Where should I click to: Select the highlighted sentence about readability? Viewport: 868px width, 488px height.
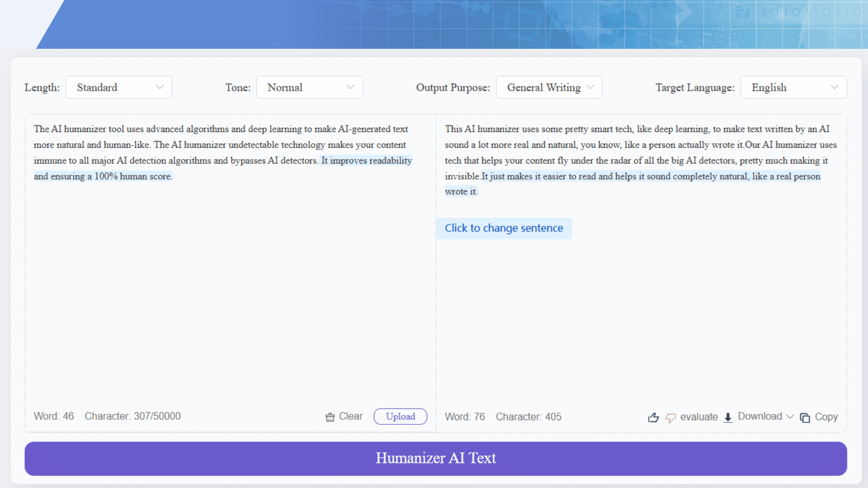tap(365, 160)
